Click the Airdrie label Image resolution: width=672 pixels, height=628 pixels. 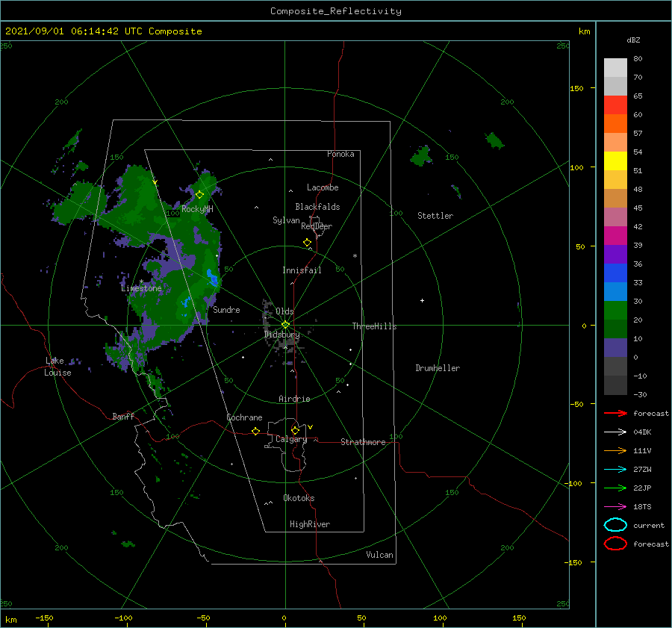(x=294, y=399)
